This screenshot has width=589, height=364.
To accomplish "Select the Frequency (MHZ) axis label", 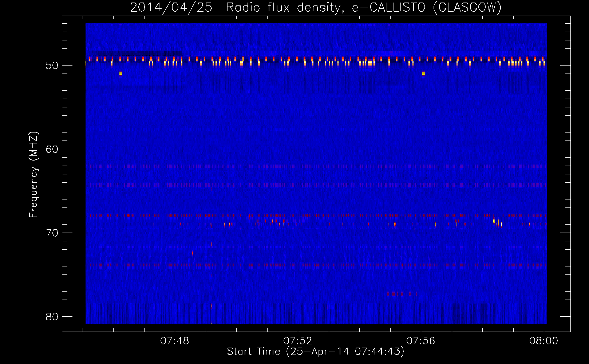I will pyautogui.click(x=33, y=175).
